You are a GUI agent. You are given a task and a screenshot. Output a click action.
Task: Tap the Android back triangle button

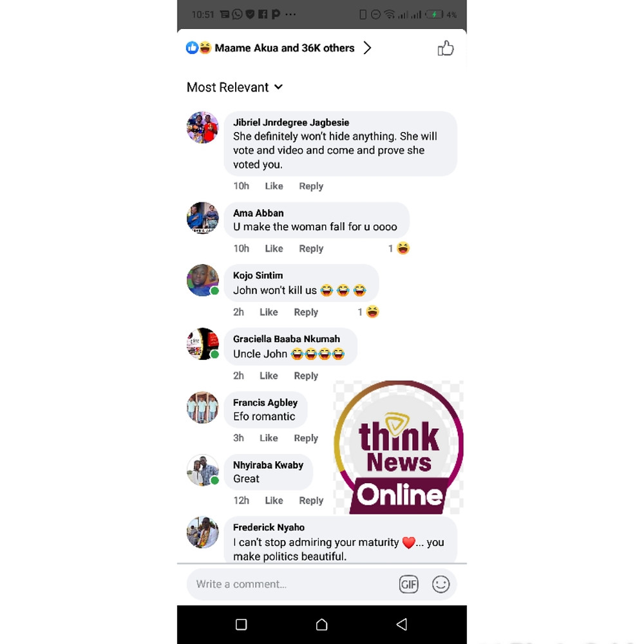(x=402, y=624)
